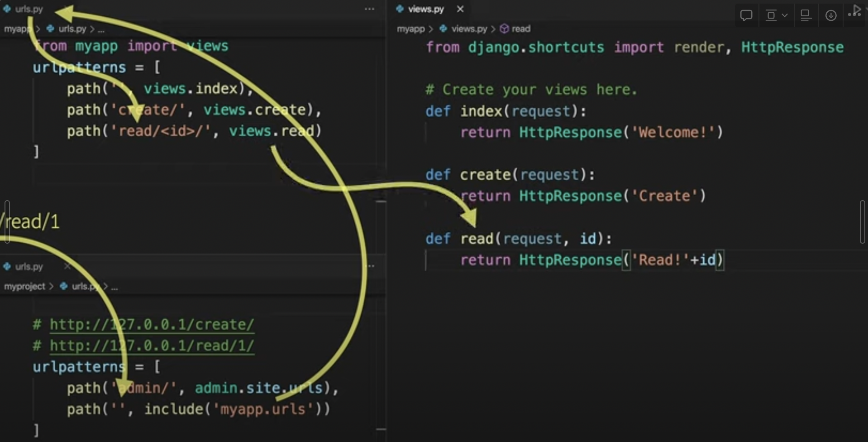868x442 pixels.
Task: Click 'views.read' in myapp urls.py
Action: point(271,131)
